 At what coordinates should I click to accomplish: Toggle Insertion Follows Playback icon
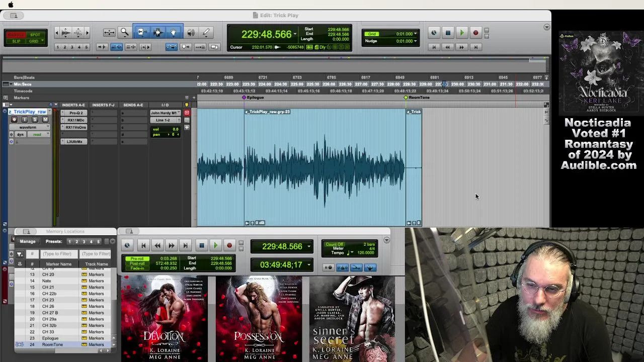click(145, 47)
